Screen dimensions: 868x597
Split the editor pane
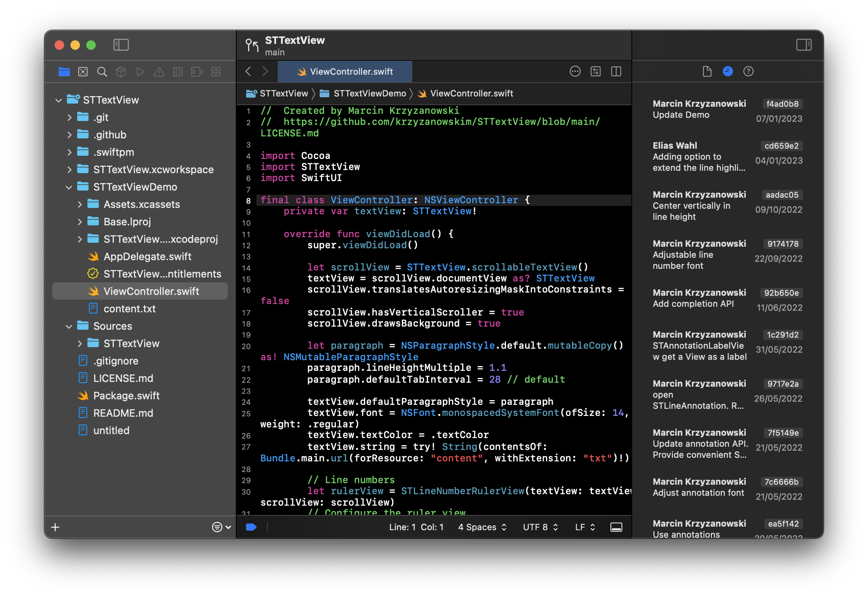[x=616, y=71]
